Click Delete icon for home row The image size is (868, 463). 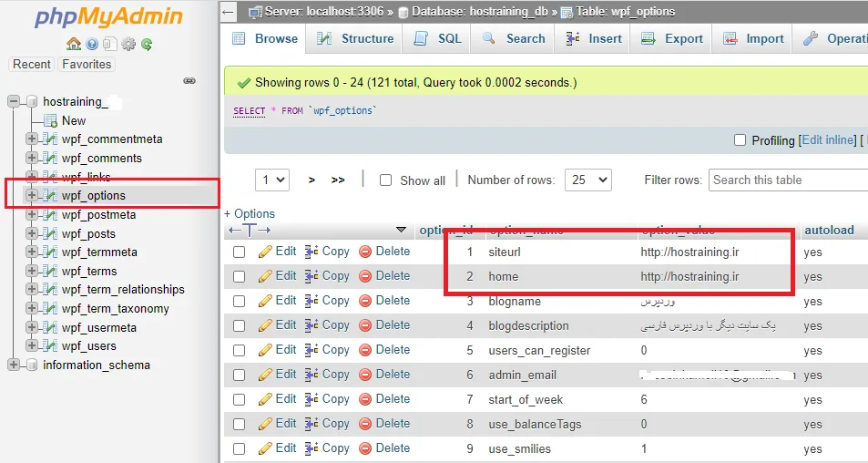[365, 276]
